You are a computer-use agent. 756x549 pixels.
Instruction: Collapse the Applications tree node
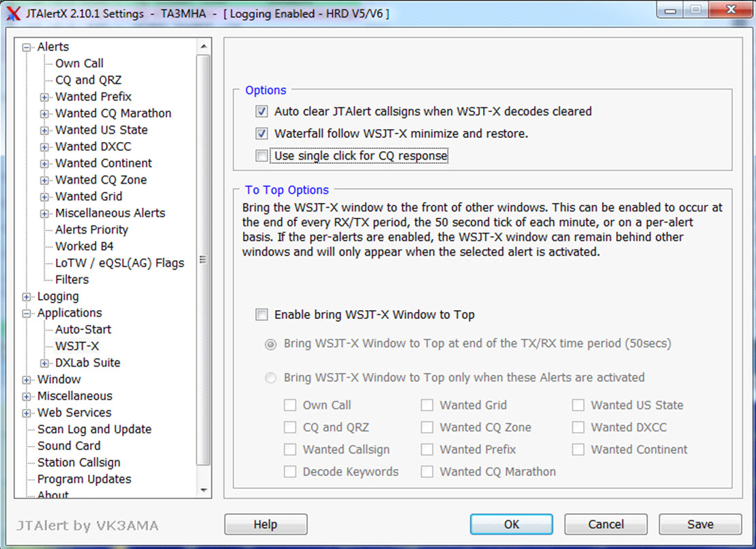(27, 313)
